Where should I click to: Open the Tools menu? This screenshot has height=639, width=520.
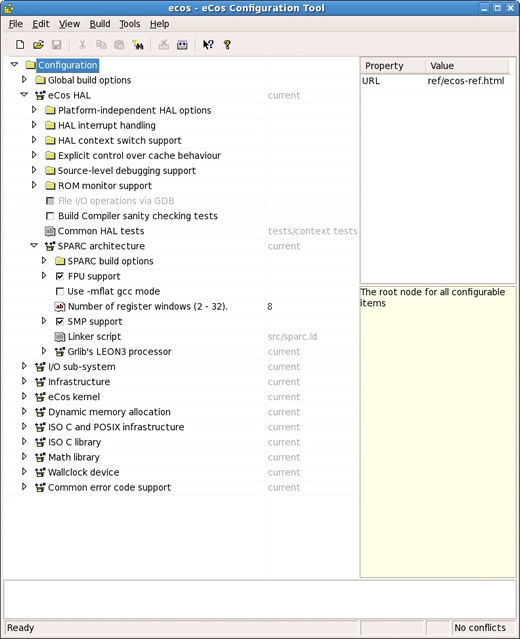[130, 24]
